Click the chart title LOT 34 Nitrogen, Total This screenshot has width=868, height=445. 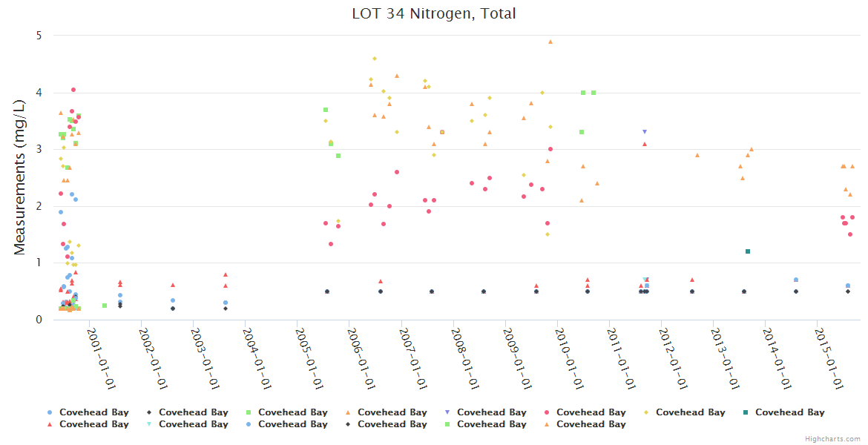pos(434,13)
